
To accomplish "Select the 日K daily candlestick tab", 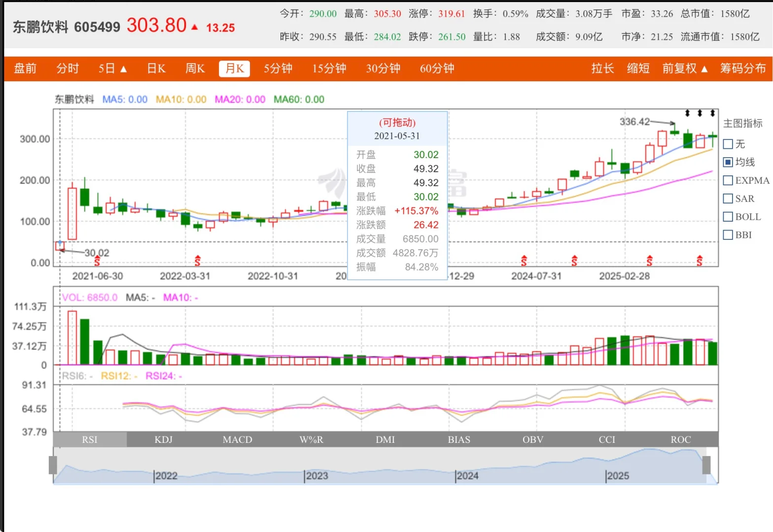I will point(156,68).
